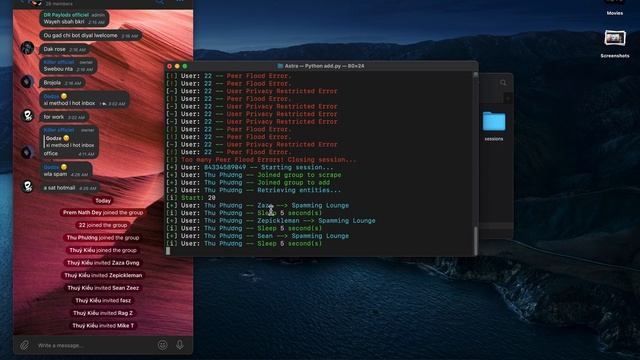Image resolution: width=640 pixels, height=360 pixels.
Task: Click the yellow minimize button of terminal
Action: point(177,66)
